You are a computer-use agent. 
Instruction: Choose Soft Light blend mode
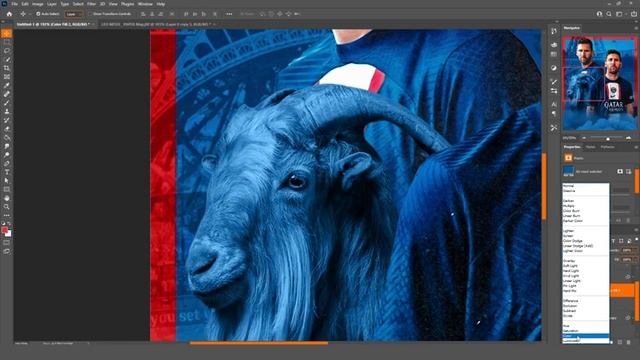(586, 266)
